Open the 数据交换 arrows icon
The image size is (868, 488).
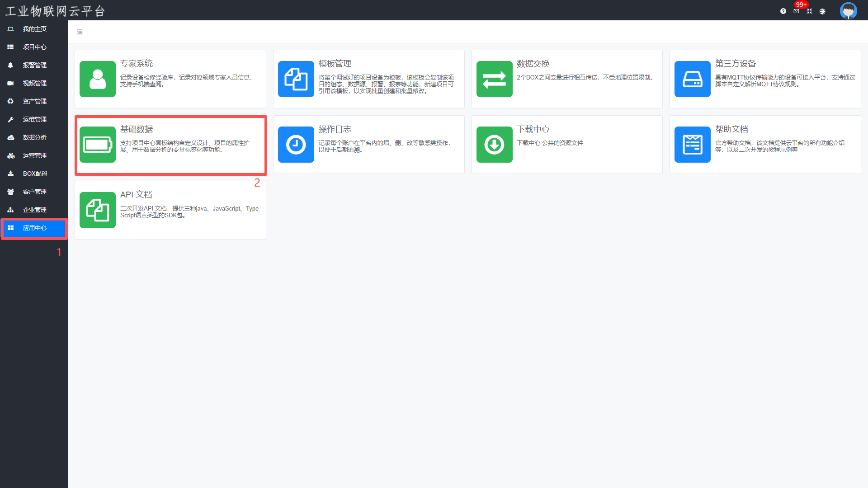(494, 79)
